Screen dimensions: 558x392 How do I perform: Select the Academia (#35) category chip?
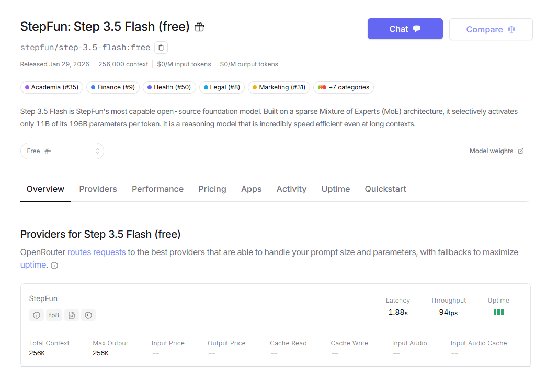tap(51, 87)
